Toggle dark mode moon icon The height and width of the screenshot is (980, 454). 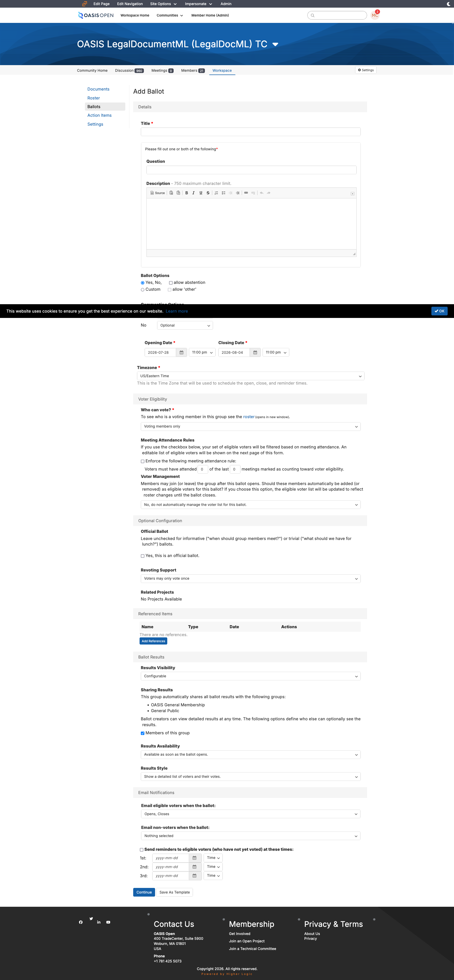[448, 4]
